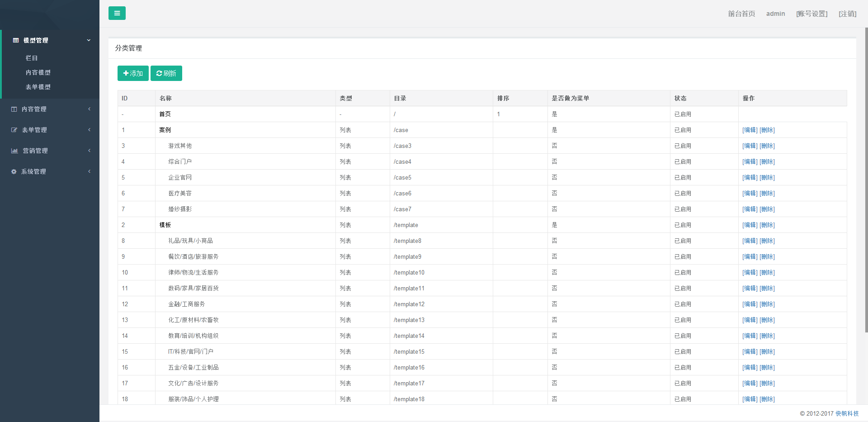Delete the 医疗美容 row
The height and width of the screenshot is (422, 868).
point(767,193)
